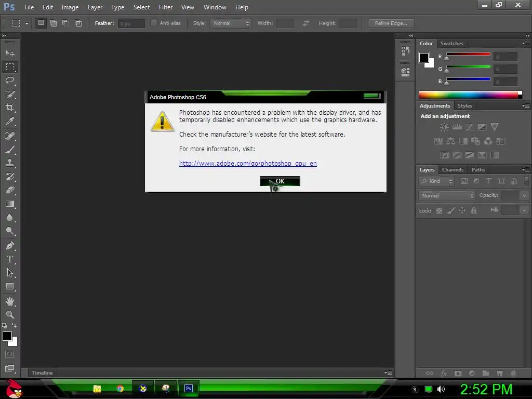Select the Quick Selection tool
The height and width of the screenshot is (399, 532).
[x=10, y=94]
